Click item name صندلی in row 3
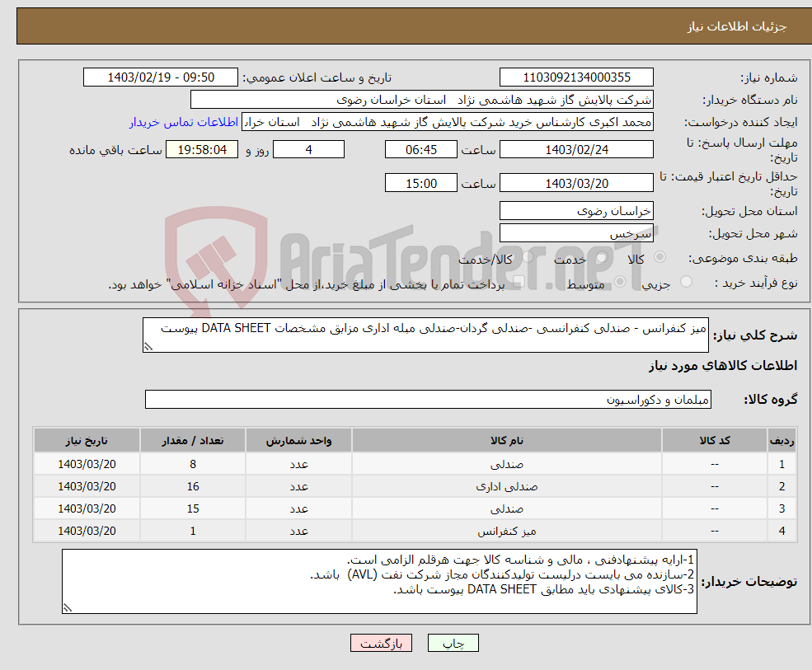 point(506,509)
